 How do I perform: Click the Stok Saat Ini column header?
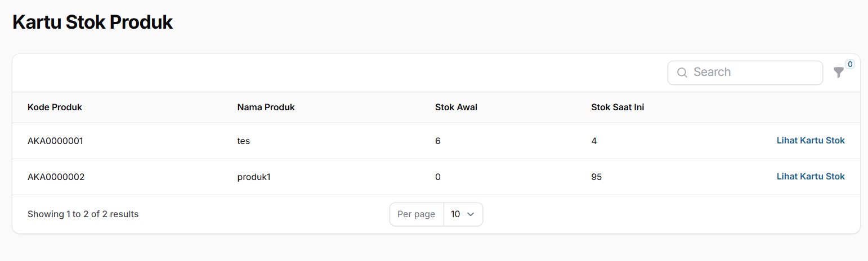(x=618, y=107)
